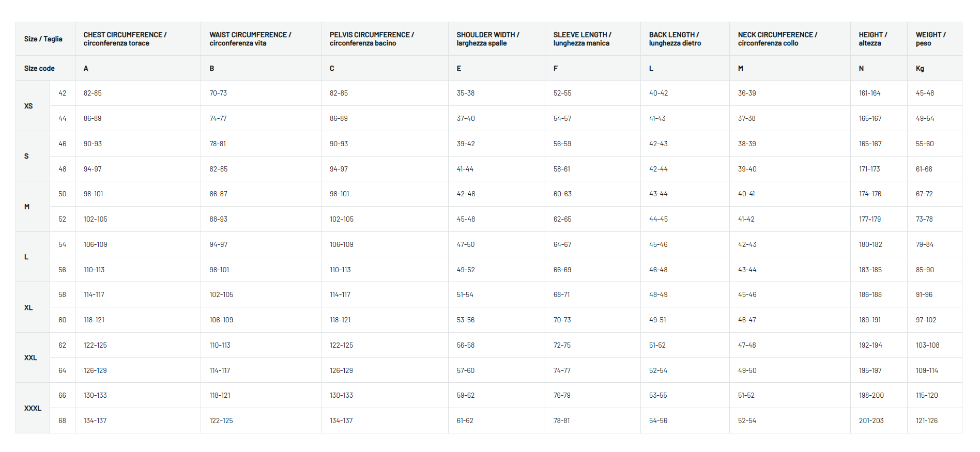
Task: Select the XXXL size row label
Action: tap(33, 408)
